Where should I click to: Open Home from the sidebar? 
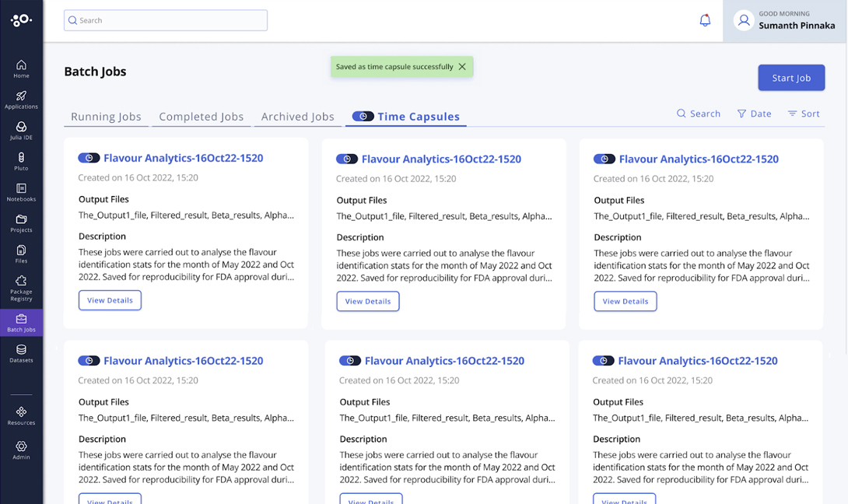pos(21,68)
